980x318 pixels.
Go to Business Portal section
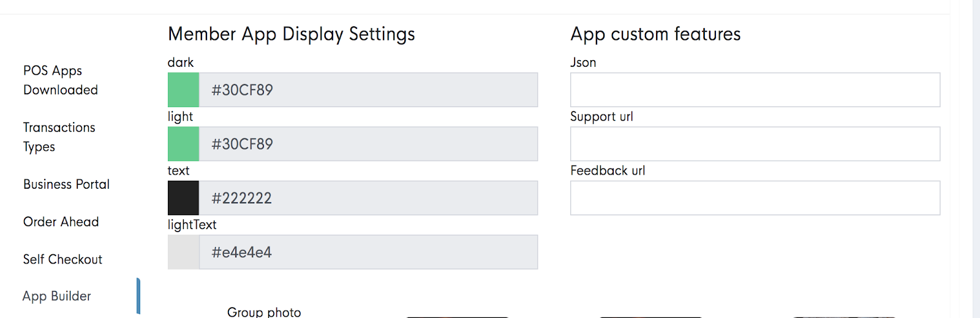pos(66,184)
